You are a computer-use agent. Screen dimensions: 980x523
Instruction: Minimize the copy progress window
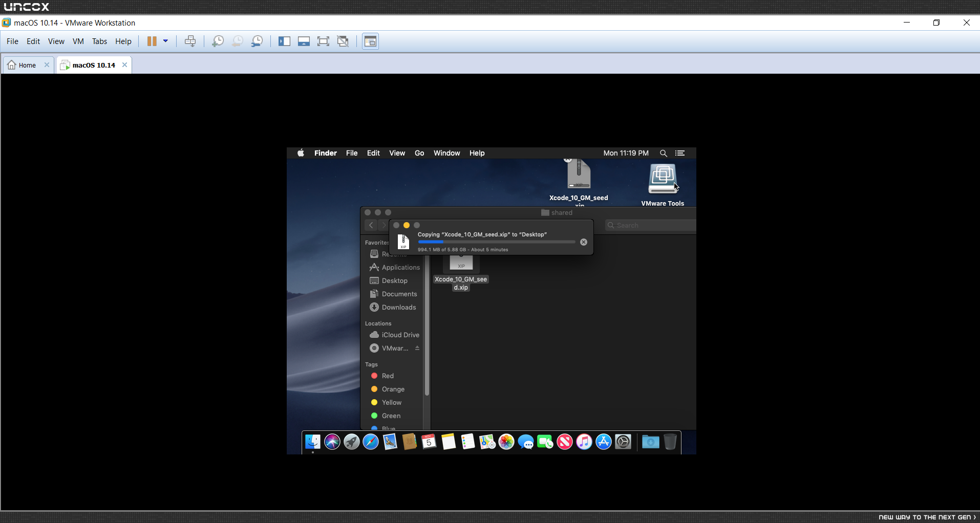pos(407,225)
